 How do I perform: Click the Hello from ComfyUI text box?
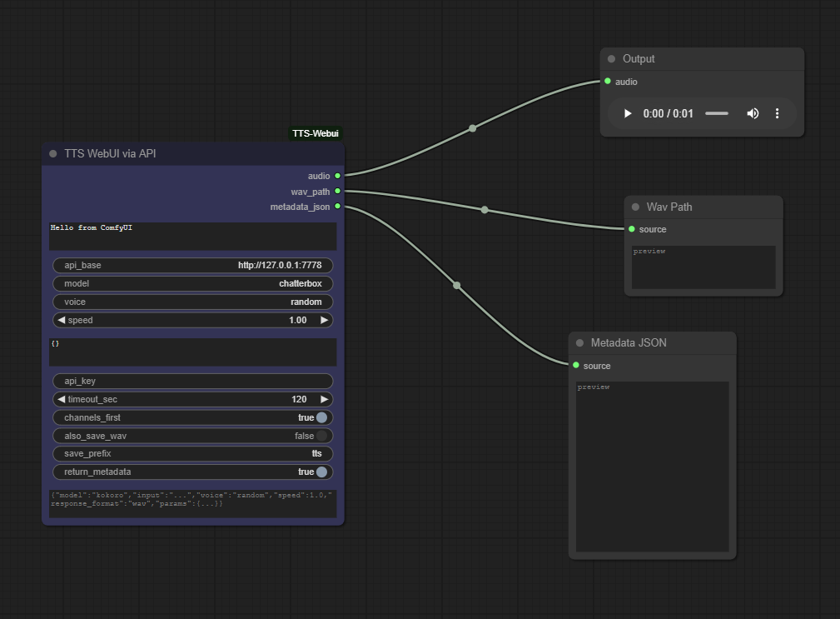coord(193,237)
